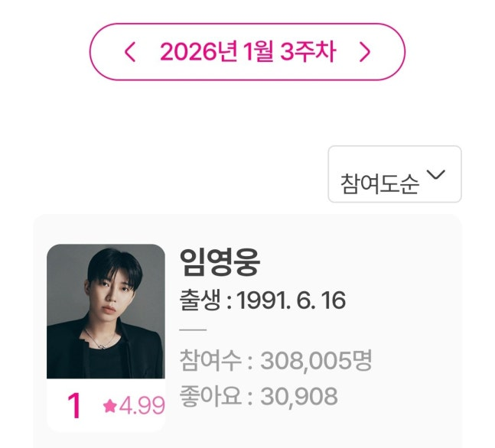Go to previous week with left chevron

[x=130, y=52]
